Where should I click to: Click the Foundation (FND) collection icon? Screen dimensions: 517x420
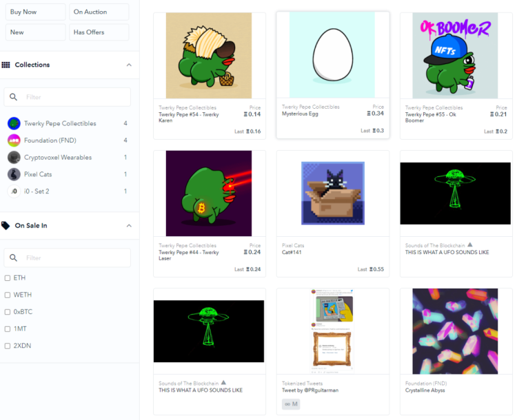(14, 140)
